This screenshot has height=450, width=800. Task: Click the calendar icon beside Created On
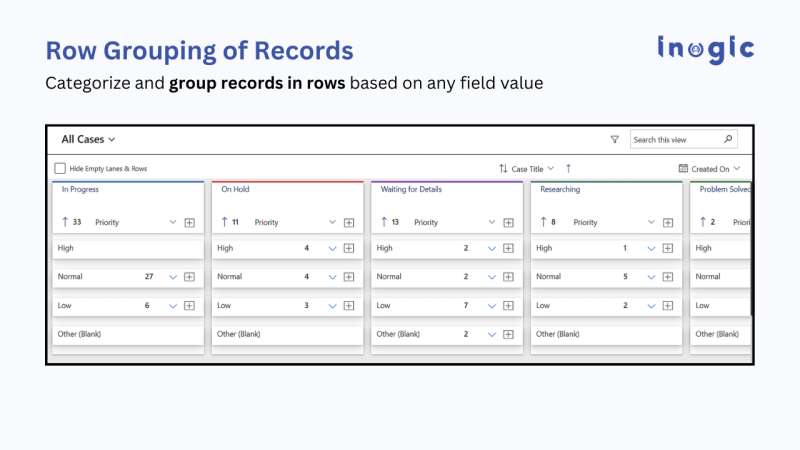click(x=683, y=169)
